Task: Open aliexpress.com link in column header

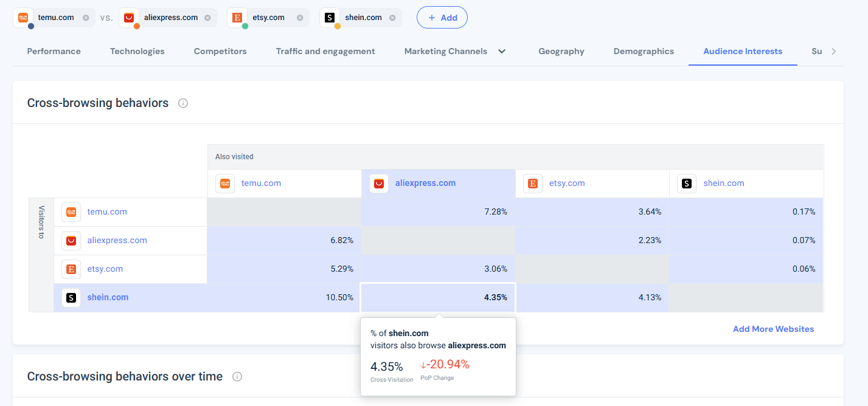Action: click(x=425, y=183)
